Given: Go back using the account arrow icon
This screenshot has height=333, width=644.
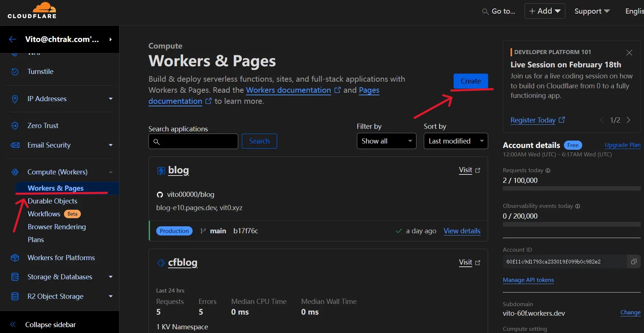Looking at the screenshot, I should coord(12,39).
